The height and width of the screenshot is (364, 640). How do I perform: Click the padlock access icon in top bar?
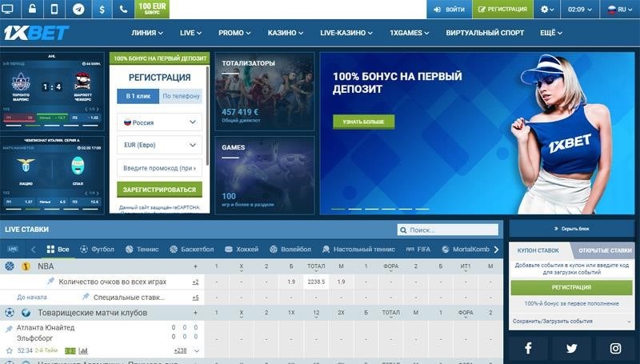[x=32, y=9]
